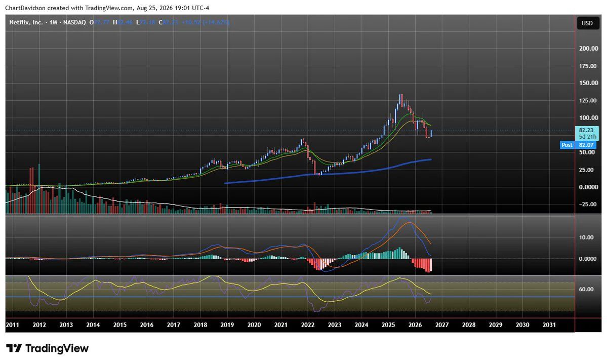Click the 2015 year on time axis
607x364 pixels.
coord(120,325)
